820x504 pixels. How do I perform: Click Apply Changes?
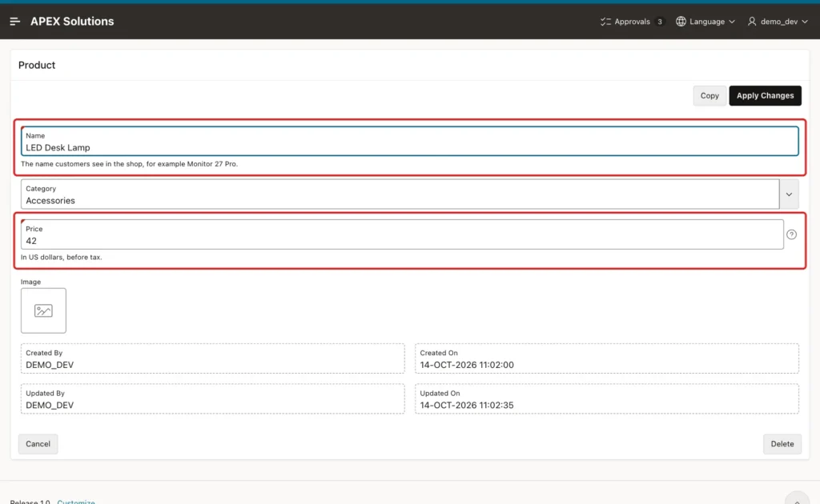[765, 95]
